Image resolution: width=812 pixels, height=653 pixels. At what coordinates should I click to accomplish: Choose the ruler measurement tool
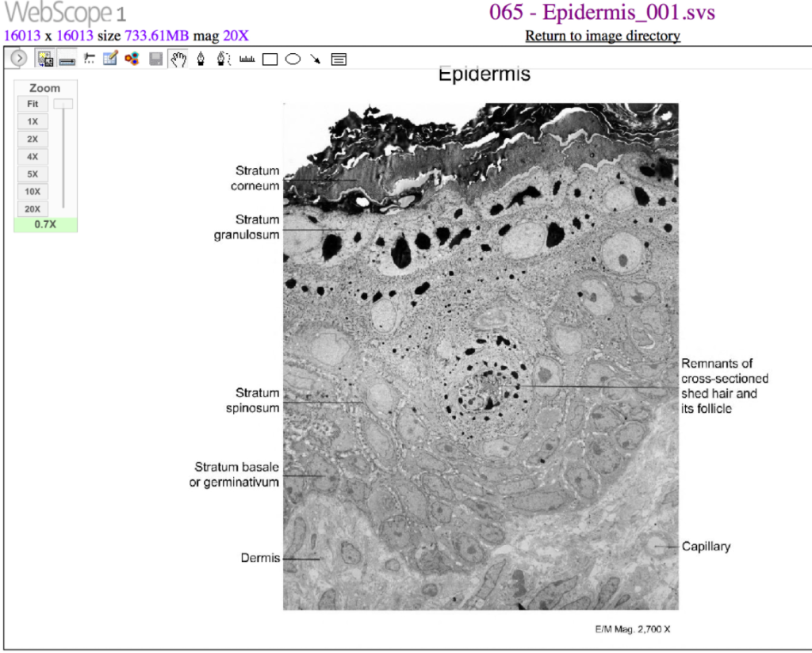coord(247,59)
